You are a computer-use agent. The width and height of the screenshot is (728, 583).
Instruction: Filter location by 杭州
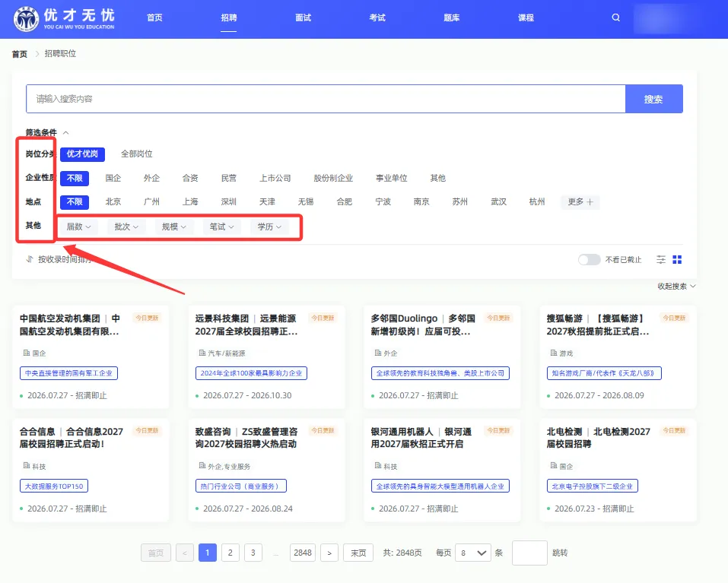537,201
